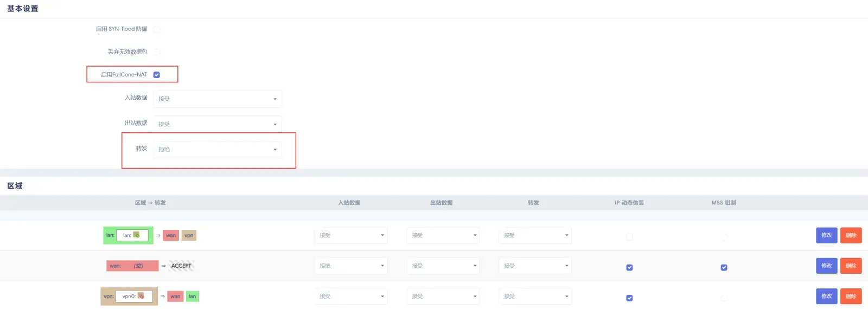The width and height of the screenshot is (868, 309).
Task: Uncheck MSS 钳制 for wan zone
Action: coord(724,267)
